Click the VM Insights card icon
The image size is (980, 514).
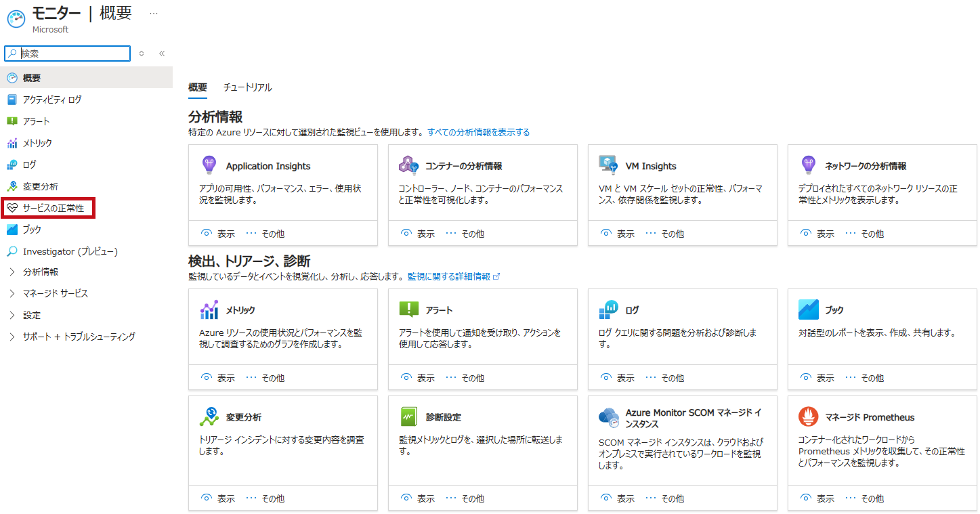pyautogui.click(x=608, y=165)
